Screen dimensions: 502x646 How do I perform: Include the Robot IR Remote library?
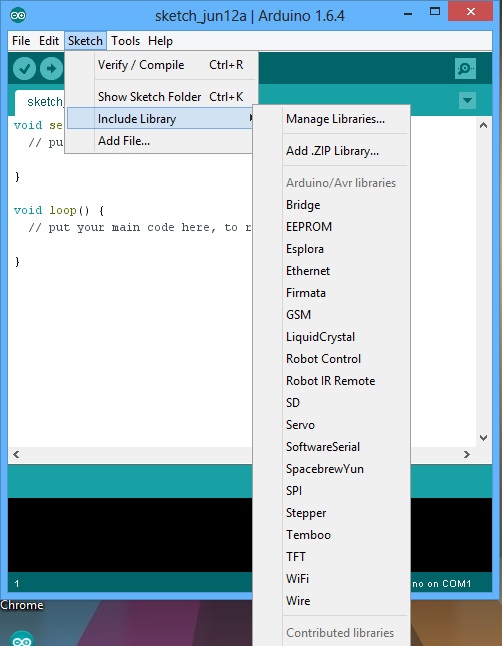pyautogui.click(x=331, y=381)
